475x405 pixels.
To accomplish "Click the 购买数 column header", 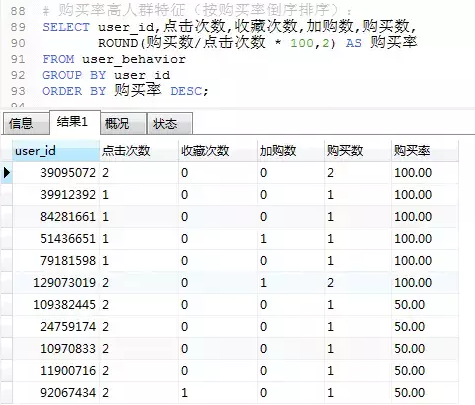I will pos(358,151).
